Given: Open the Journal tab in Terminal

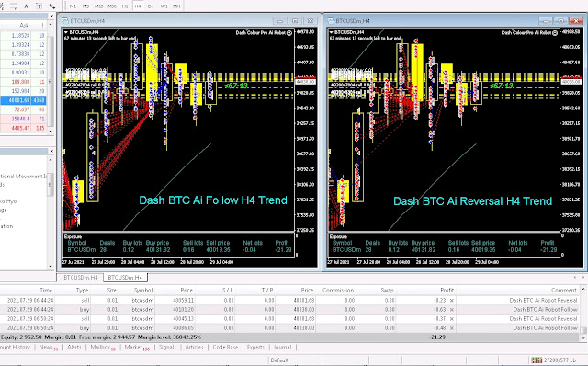Looking at the screenshot, I should pos(282,348).
